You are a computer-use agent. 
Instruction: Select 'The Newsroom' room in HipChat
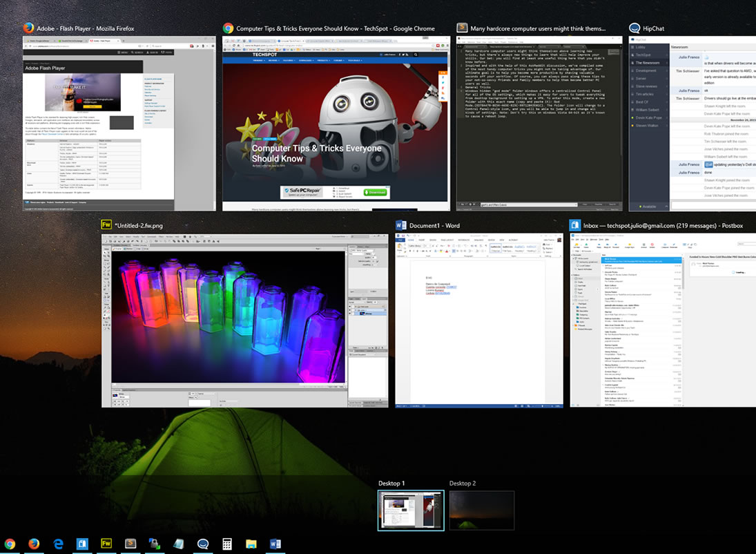tap(648, 63)
